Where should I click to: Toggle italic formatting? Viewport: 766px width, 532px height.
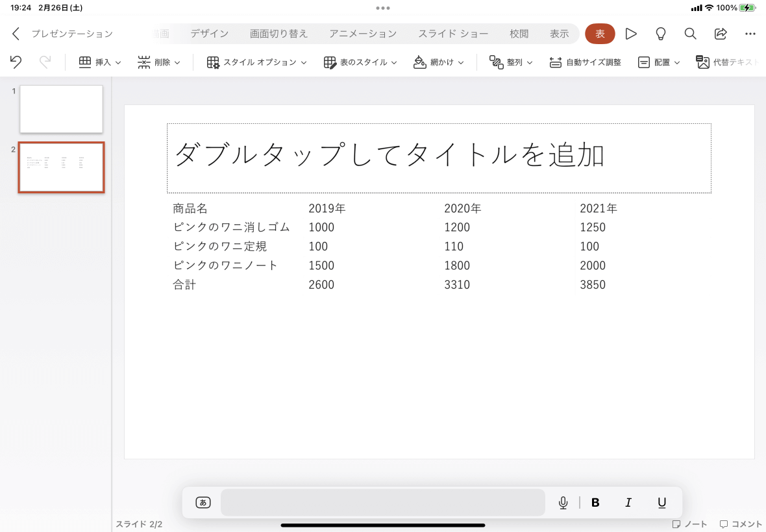tap(628, 503)
